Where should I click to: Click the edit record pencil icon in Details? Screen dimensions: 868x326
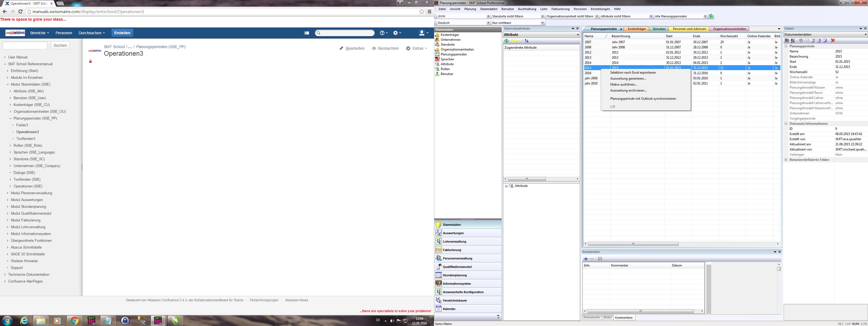pos(813,41)
